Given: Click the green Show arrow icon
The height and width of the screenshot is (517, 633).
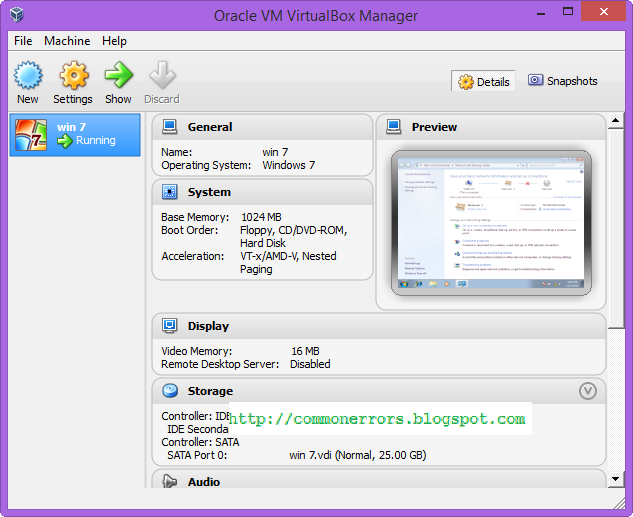Looking at the screenshot, I should (x=118, y=75).
